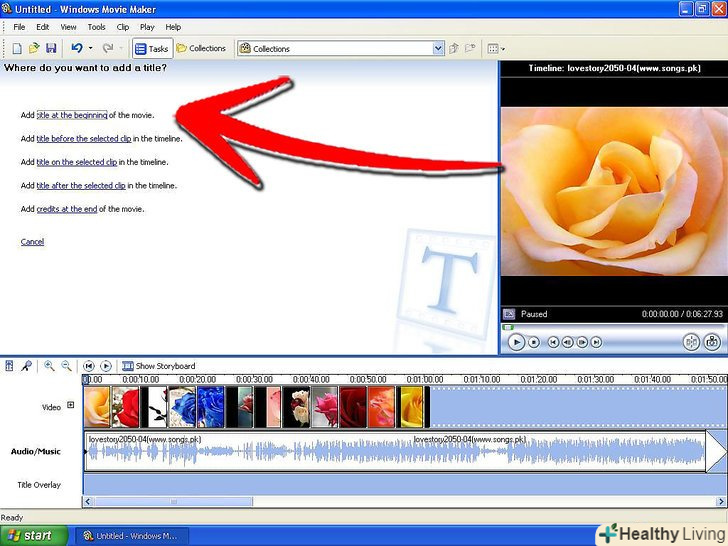728x546 pixels.
Task: Click the Split Clip button in preview
Action: [x=691, y=342]
